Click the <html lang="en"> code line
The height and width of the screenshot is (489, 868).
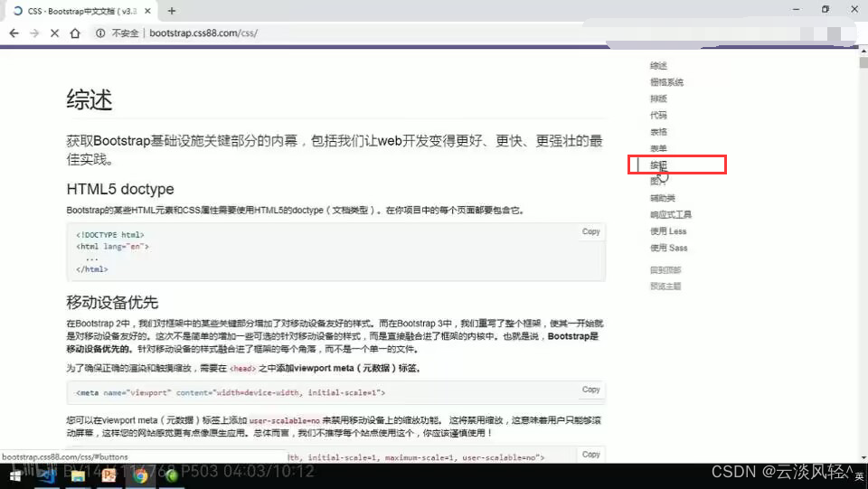click(112, 247)
